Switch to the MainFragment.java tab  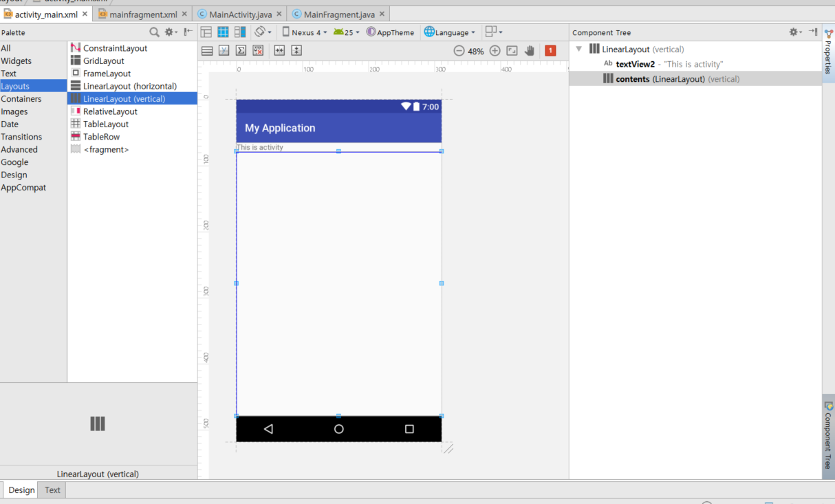[338, 14]
